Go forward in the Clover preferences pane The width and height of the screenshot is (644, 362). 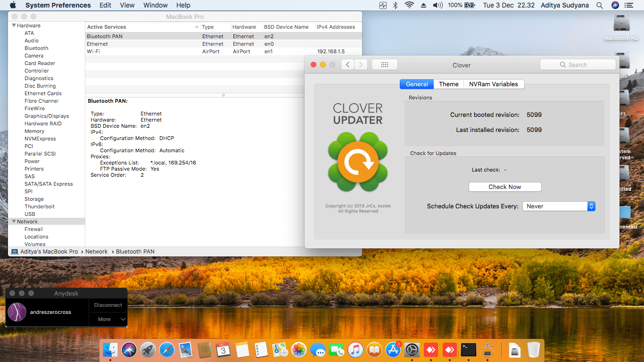pyautogui.click(x=361, y=65)
